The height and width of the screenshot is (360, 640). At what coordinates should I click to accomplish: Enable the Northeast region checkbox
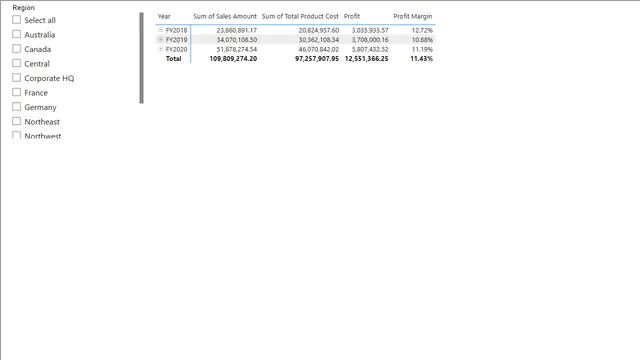[x=16, y=121]
